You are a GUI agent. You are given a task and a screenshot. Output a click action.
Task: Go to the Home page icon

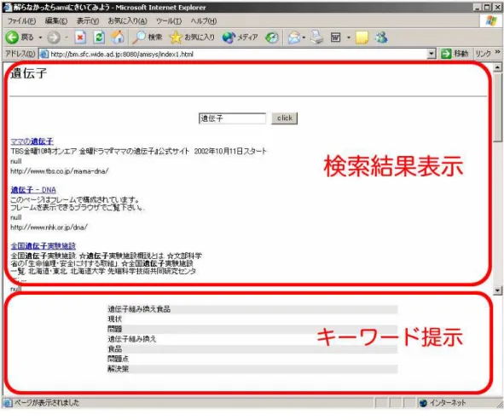click(118, 37)
